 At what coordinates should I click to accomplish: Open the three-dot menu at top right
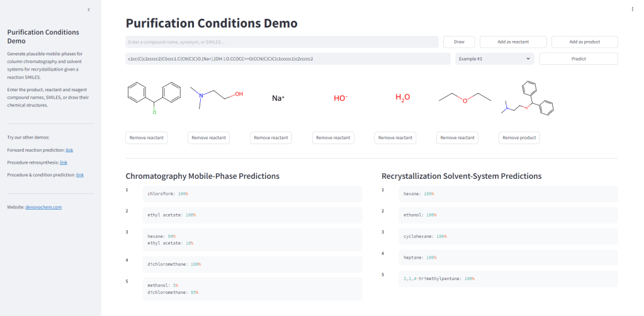coord(633,9)
